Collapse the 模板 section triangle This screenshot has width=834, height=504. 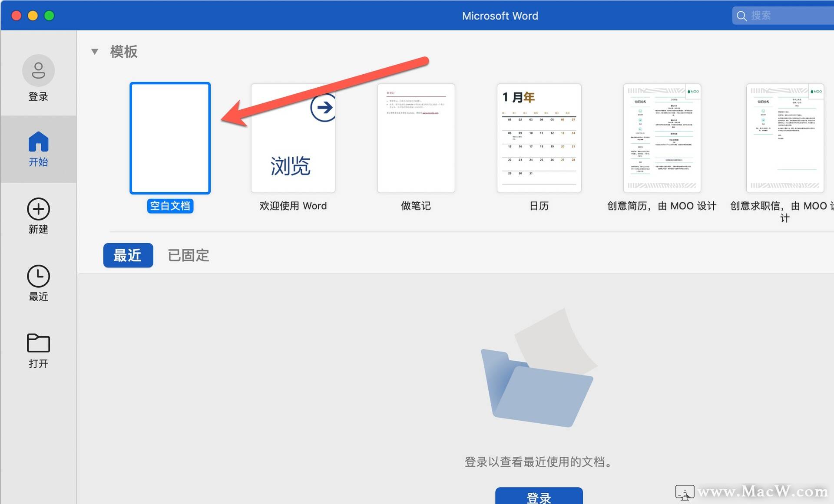point(95,52)
